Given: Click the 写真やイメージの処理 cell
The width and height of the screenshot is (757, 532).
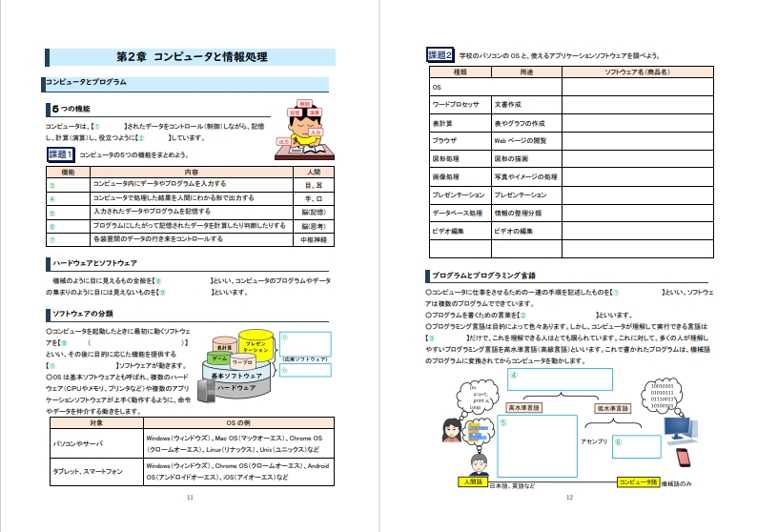Looking at the screenshot, I should tap(525, 177).
